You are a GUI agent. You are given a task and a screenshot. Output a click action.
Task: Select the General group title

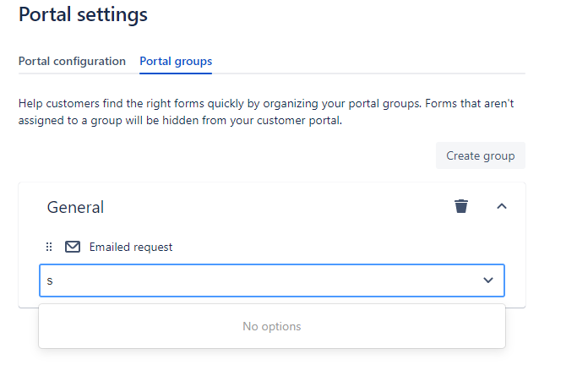pos(75,207)
